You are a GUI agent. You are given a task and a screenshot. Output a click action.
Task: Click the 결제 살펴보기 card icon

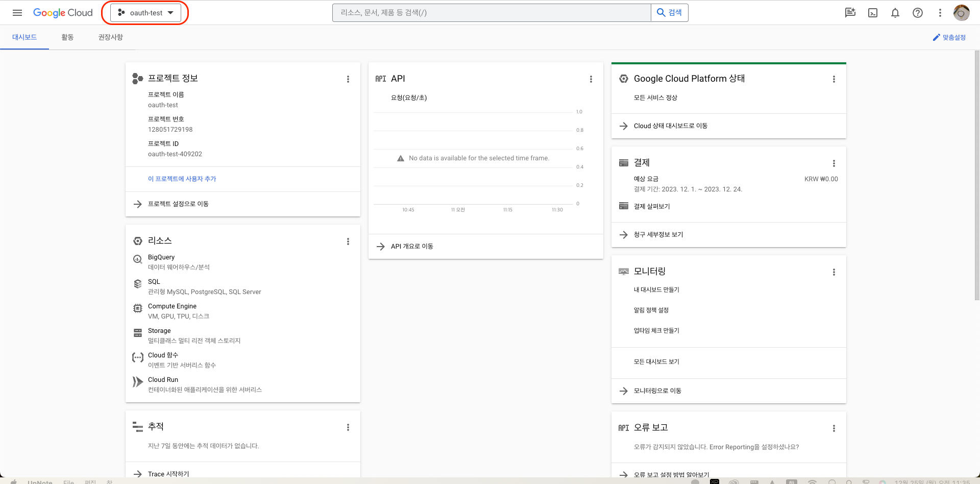coord(624,206)
